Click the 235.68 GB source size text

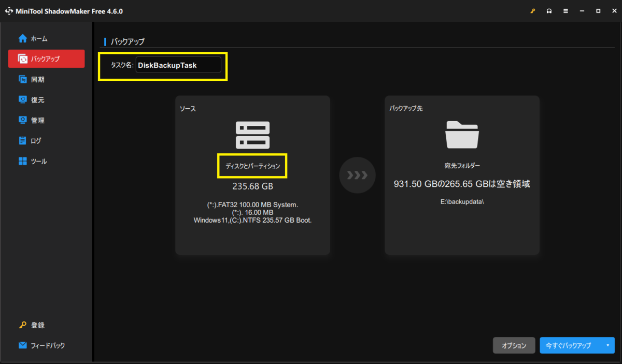coord(252,186)
